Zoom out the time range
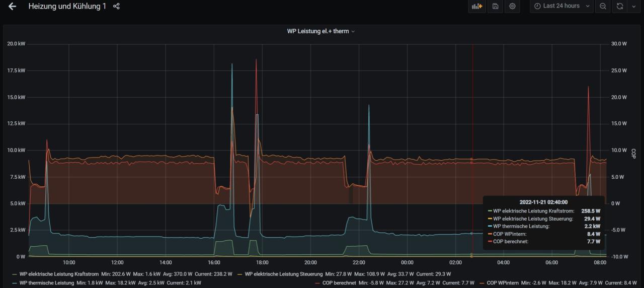Image resolution: width=644 pixels, height=288 pixels. click(603, 6)
